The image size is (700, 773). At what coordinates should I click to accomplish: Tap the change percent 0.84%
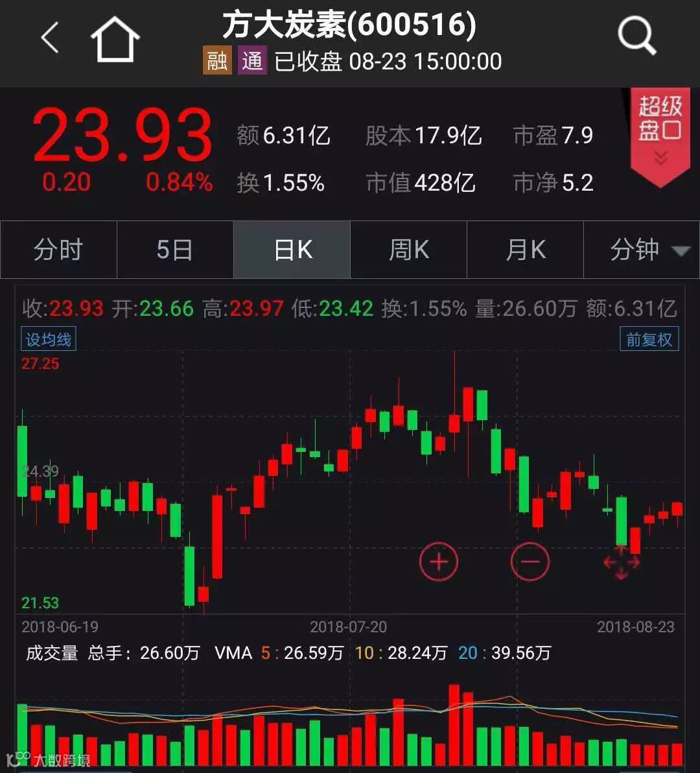180,182
